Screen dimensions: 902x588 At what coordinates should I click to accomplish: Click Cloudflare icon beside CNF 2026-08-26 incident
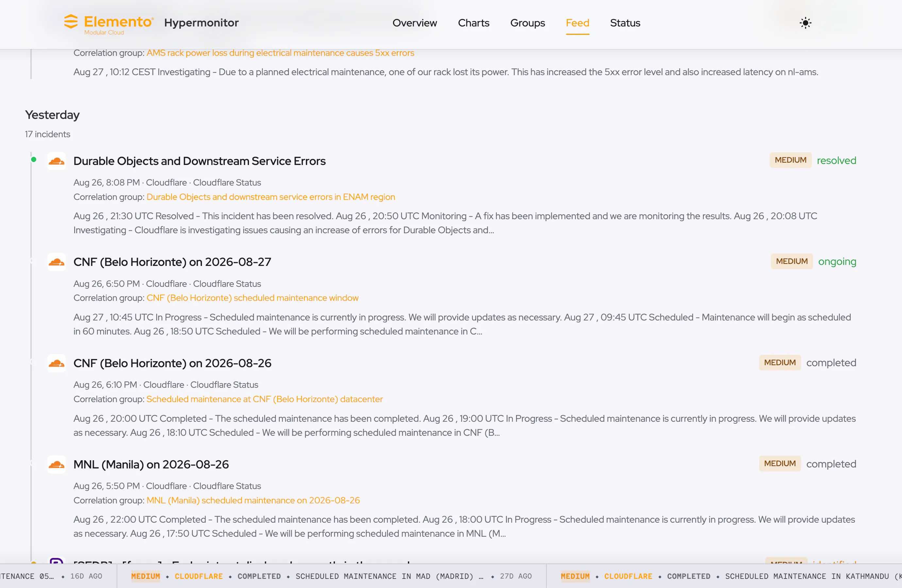(57, 363)
